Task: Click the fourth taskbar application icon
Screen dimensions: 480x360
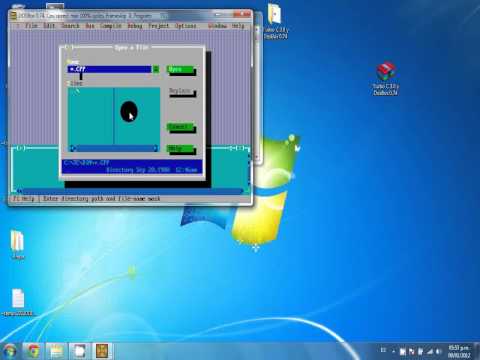Action: 79,351
